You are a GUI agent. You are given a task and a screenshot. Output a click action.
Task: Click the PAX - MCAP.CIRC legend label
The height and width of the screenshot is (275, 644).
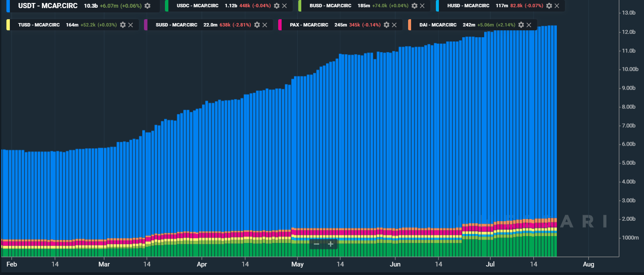point(309,25)
